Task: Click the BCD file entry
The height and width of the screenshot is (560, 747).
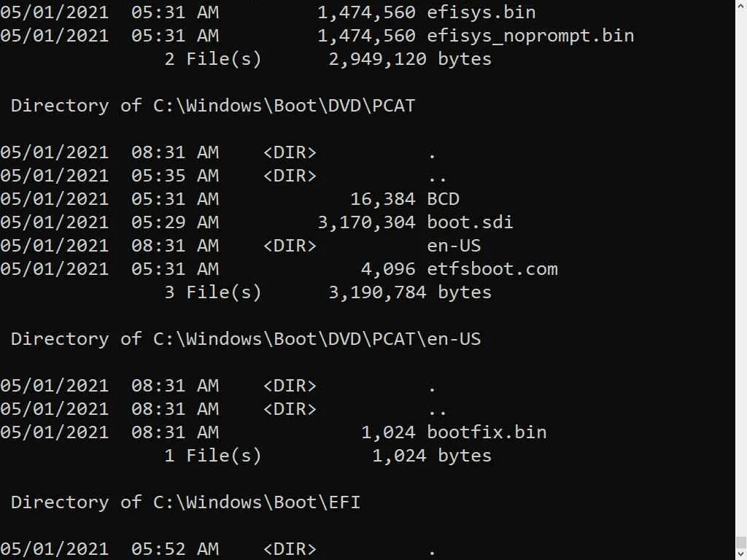Action: click(443, 199)
